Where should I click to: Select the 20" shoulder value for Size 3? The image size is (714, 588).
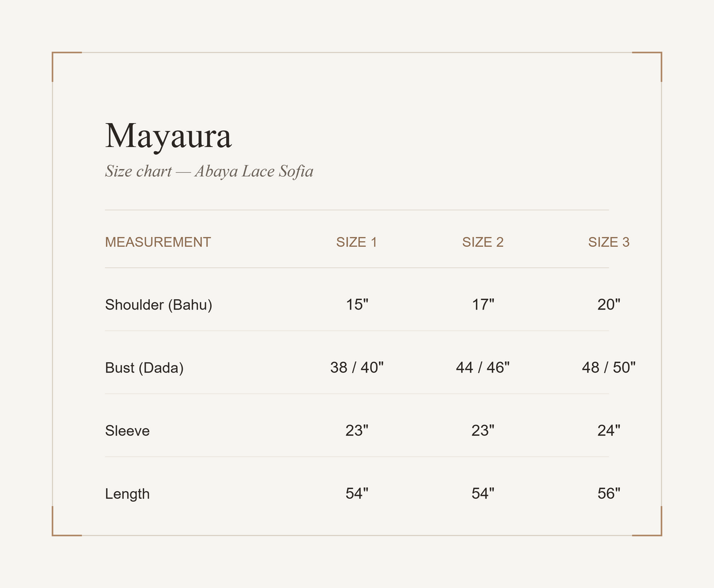[609, 305]
